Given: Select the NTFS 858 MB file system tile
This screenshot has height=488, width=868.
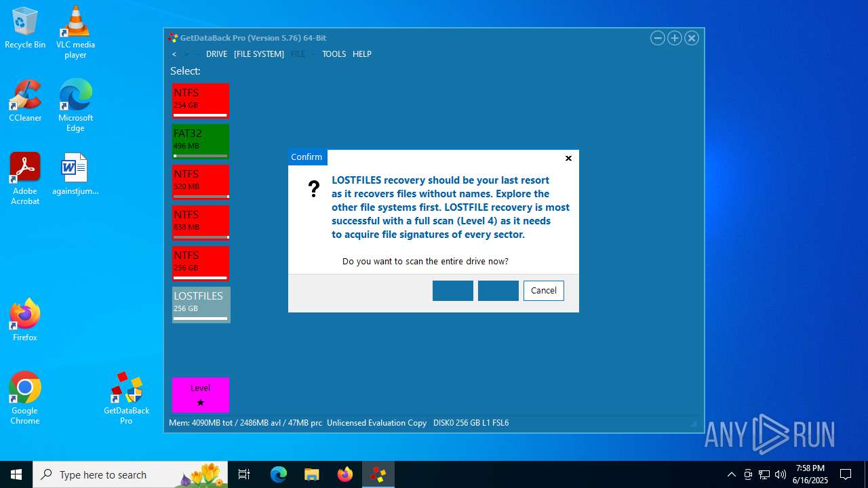Looking at the screenshot, I should point(201,223).
